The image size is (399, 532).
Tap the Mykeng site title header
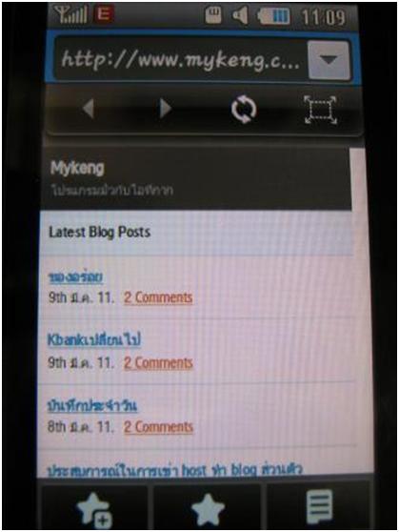77,168
